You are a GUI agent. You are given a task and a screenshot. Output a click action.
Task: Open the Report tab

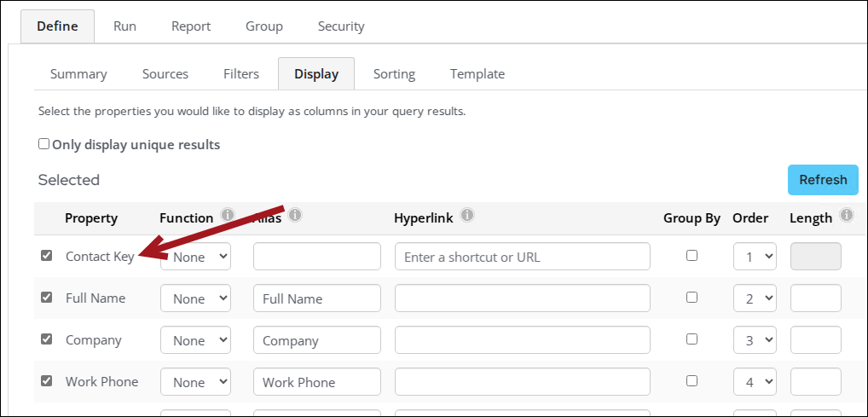[191, 26]
